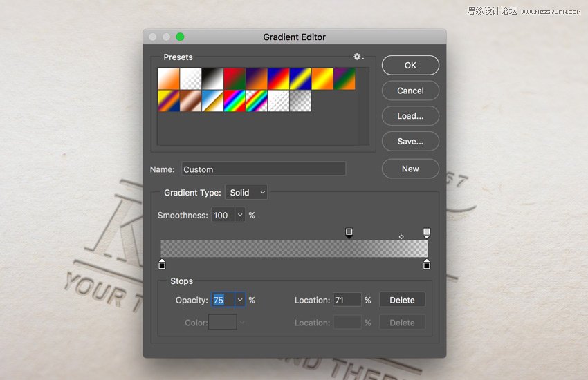Choose the rainbow spectrum gradient preset
This screenshot has width=588, height=380.
coord(235,101)
